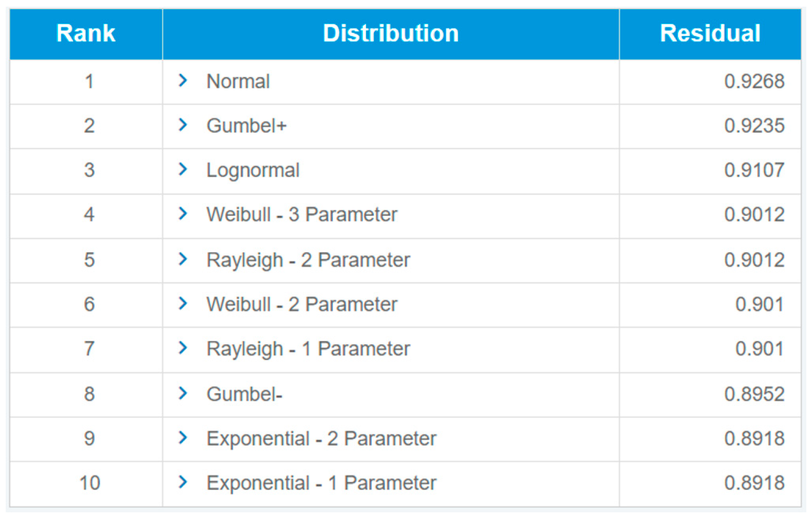Expand Rayleigh - 2 Parameter row chevron

pos(183,259)
